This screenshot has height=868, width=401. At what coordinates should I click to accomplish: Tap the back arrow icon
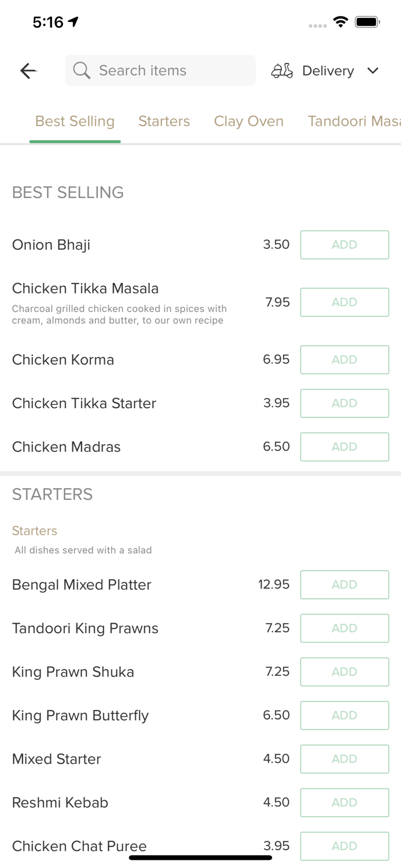[x=28, y=71]
